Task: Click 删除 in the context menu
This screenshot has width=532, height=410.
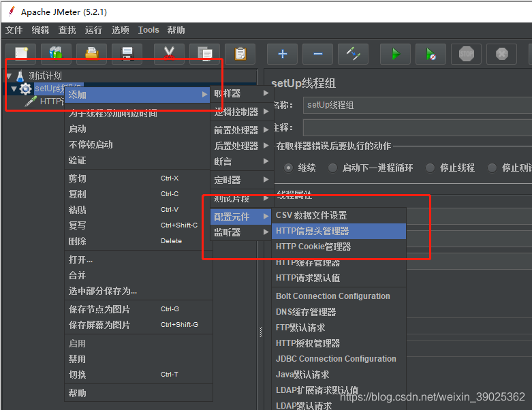Action: pos(138,241)
